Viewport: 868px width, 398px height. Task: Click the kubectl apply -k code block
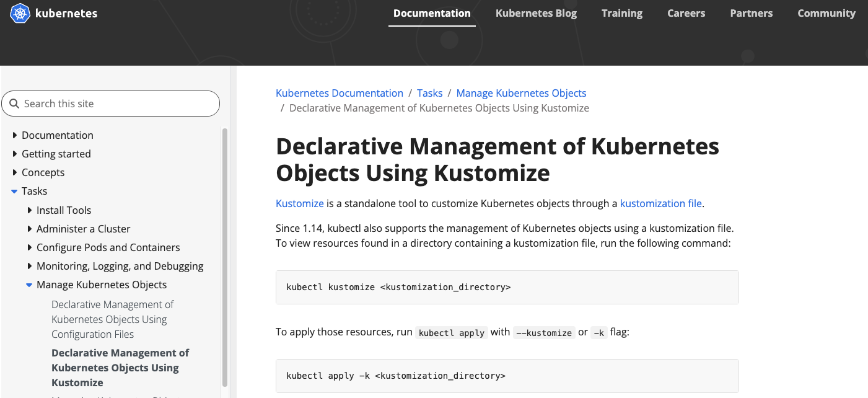point(507,376)
